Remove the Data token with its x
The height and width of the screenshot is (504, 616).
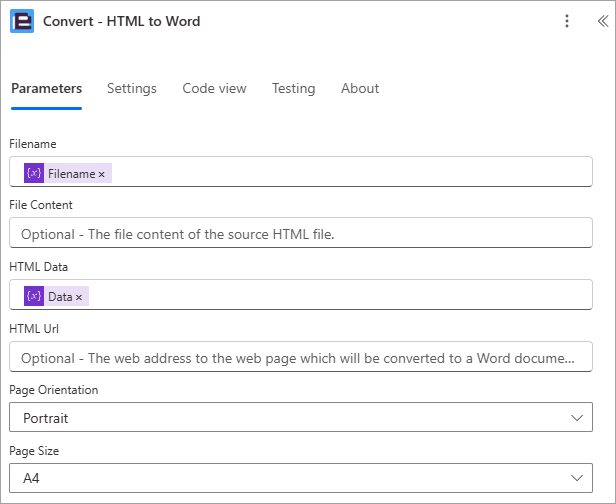79,297
